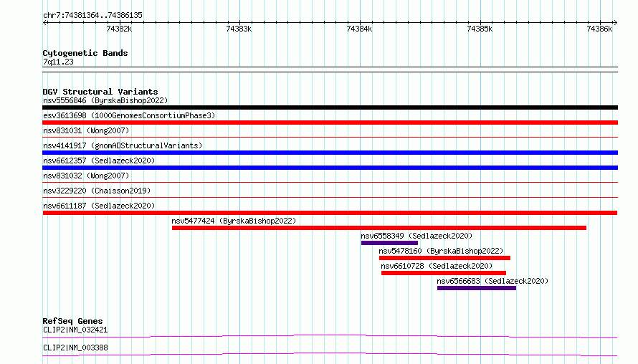Click the left arrowhead of the ruler
The image size is (638, 364).
(x=44, y=23)
